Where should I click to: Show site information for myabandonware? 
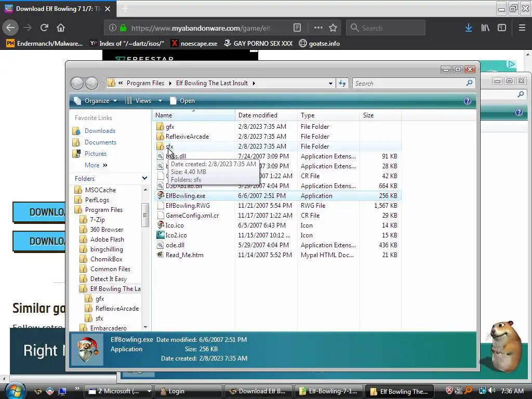tap(113, 28)
